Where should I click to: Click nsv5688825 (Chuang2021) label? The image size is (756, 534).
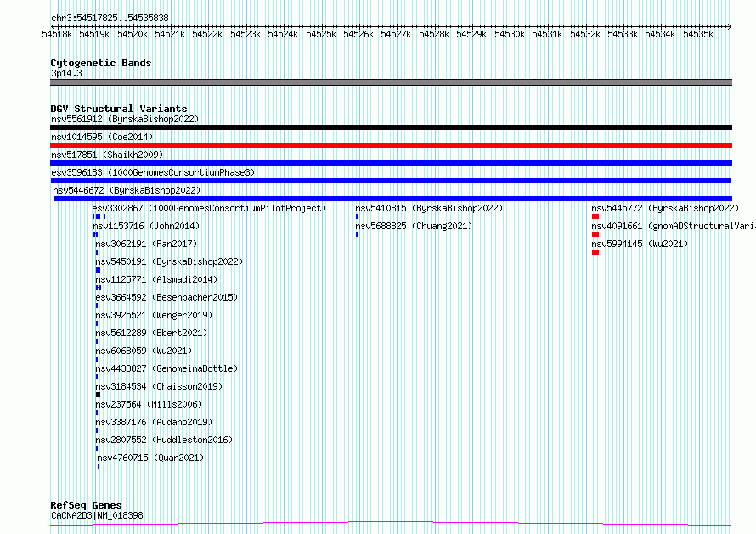[414, 226]
